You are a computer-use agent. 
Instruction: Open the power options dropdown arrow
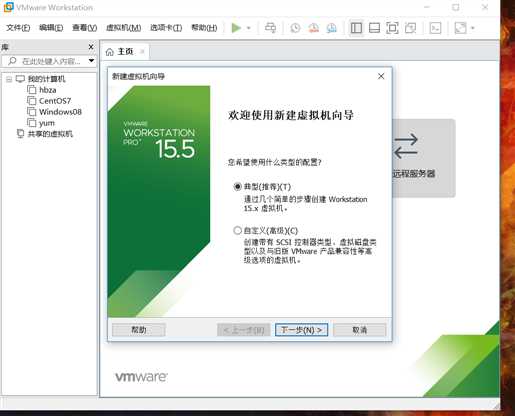(249, 28)
